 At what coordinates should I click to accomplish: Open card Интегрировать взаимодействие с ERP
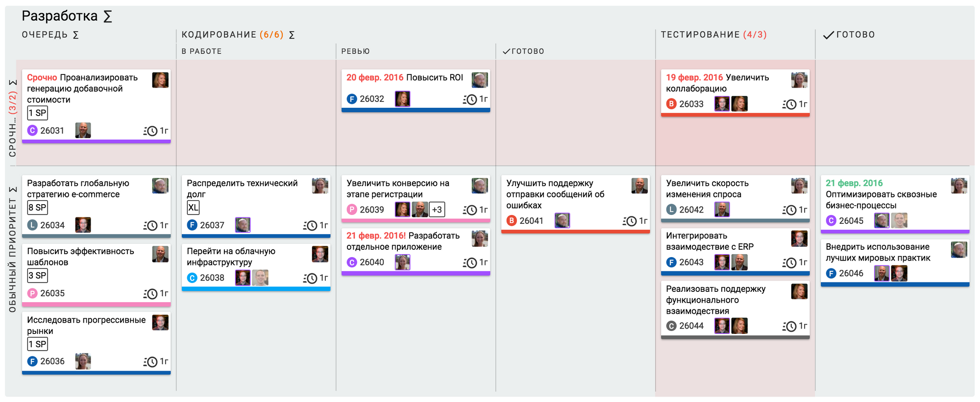[710, 241]
